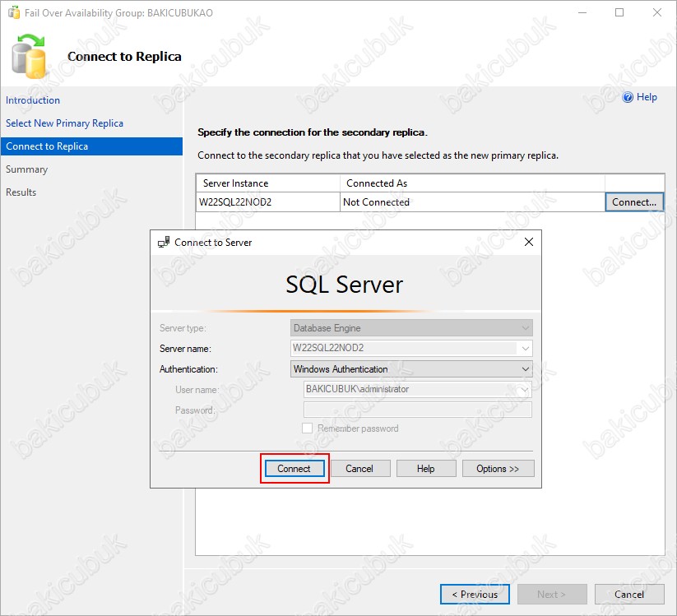Click Connect in the Connect to Server dialog
Viewport: 677px width, 616px height.
294,468
